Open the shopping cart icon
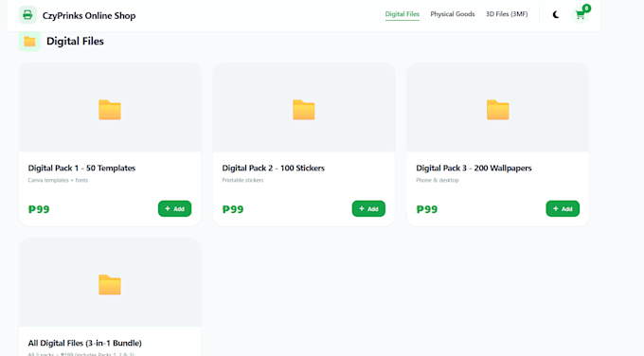Screen dimensions: 644x356 pyautogui.click(x=580, y=15)
